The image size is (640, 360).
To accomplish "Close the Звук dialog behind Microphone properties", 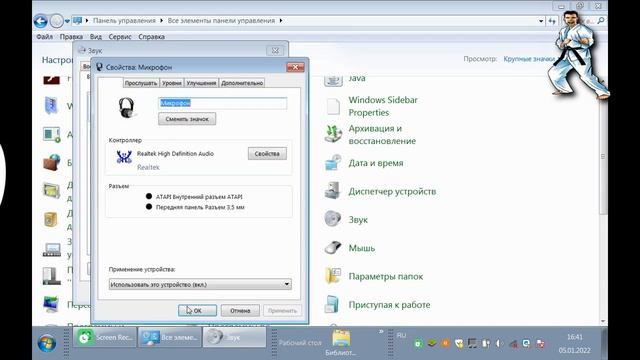I will click(276, 51).
